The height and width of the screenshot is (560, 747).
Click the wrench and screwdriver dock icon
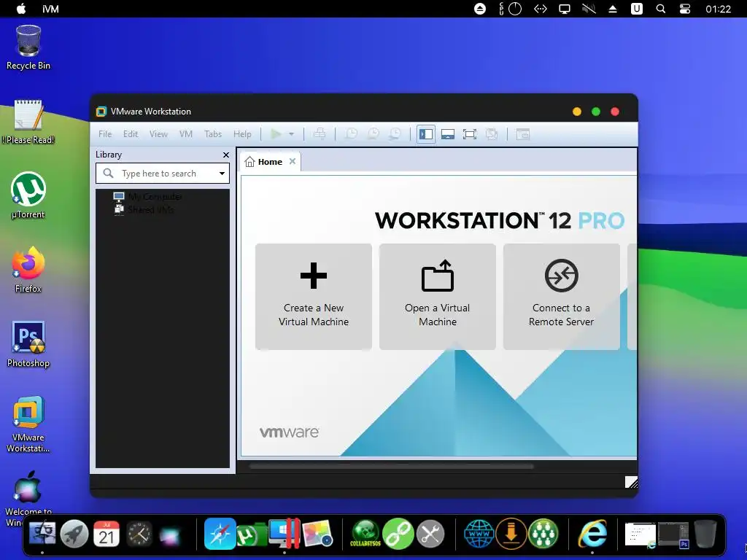(x=430, y=534)
